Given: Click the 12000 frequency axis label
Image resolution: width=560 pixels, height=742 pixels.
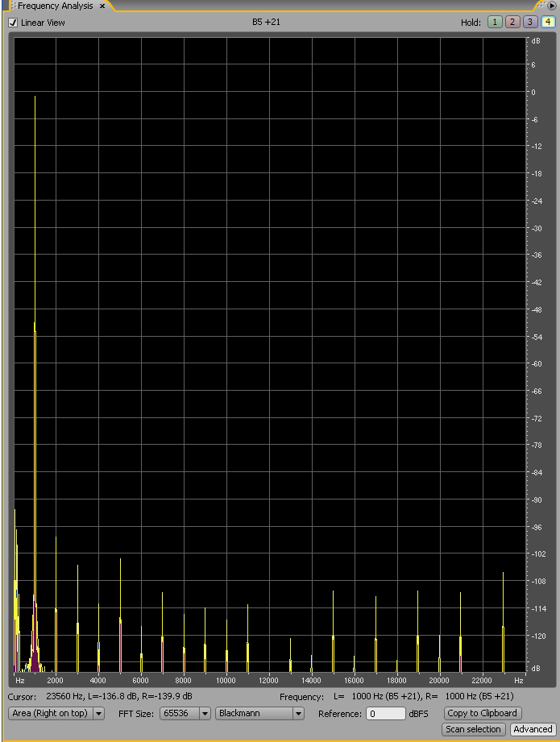Looking at the screenshot, I should coord(268,680).
